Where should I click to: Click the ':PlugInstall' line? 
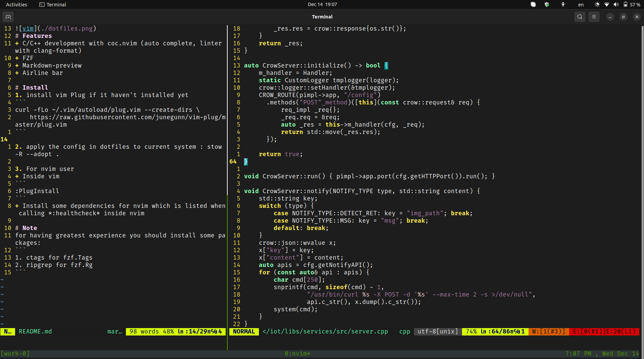click(37, 191)
